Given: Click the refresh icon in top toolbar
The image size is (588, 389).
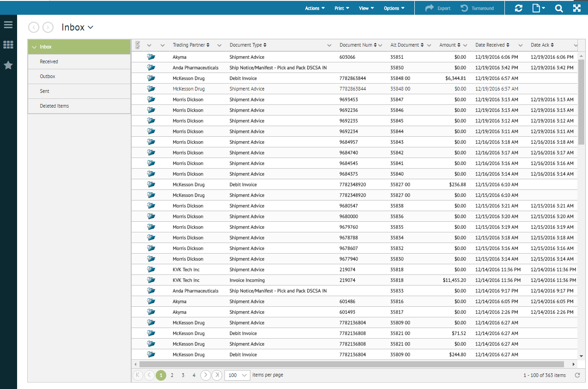Looking at the screenshot, I should click(519, 8).
